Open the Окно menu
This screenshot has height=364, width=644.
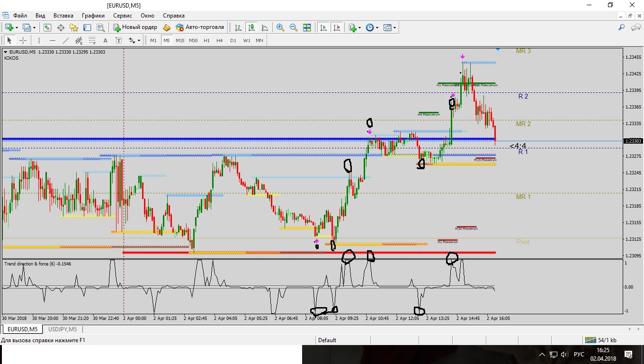pos(147,16)
